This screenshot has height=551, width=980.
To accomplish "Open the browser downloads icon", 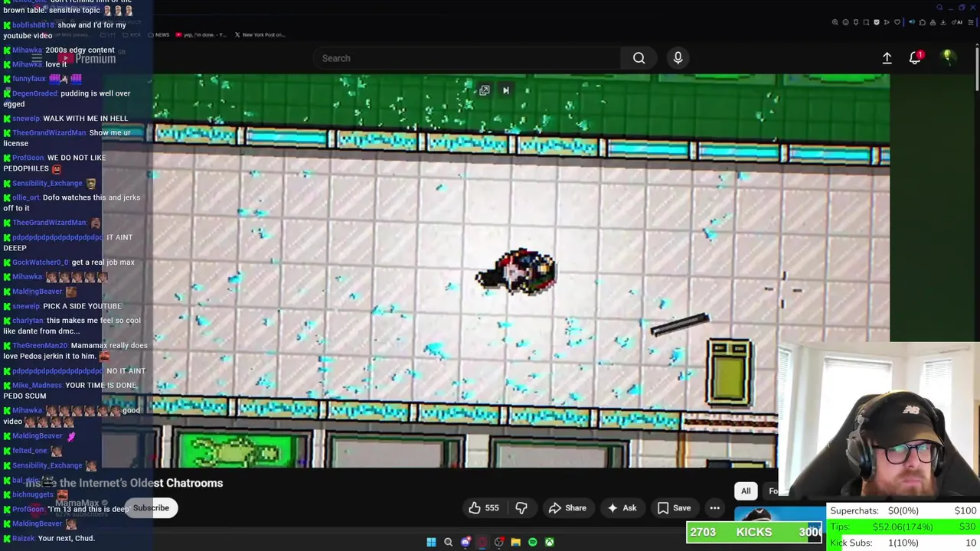I will point(942,22).
